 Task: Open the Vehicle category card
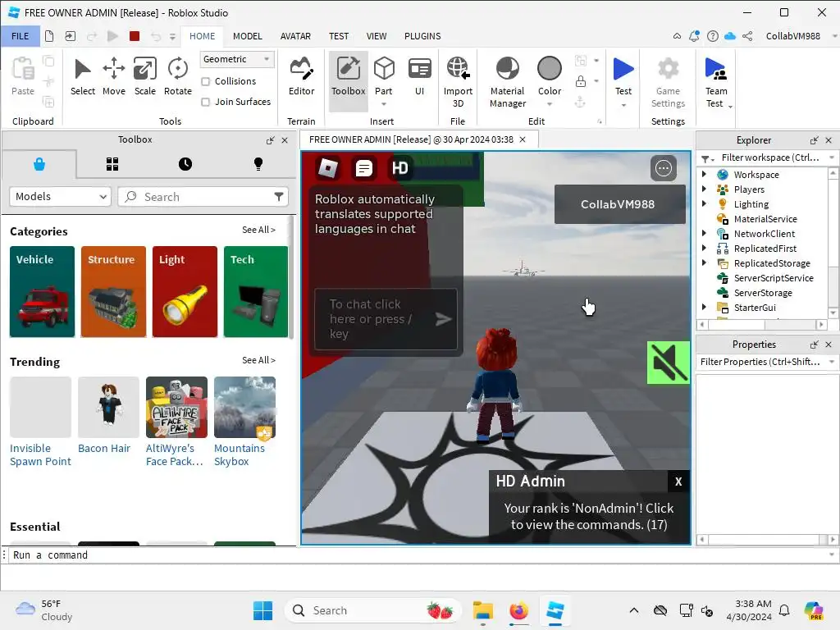[x=42, y=291]
